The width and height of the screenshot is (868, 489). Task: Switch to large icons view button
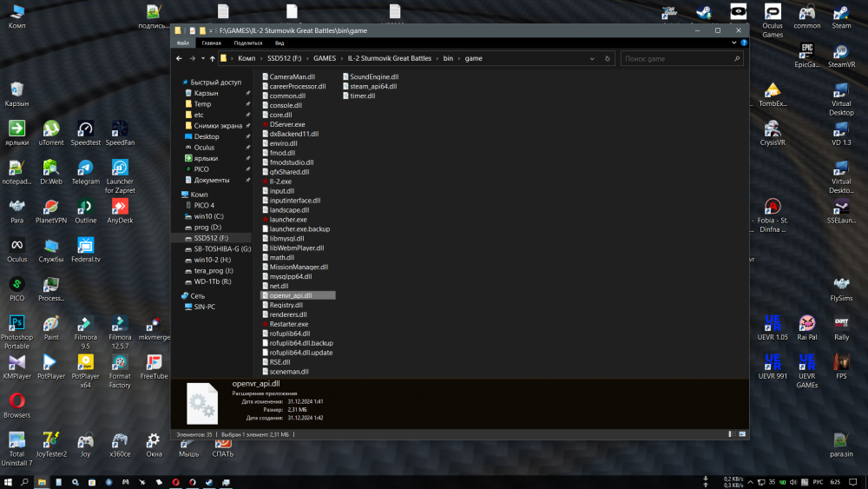click(x=742, y=434)
